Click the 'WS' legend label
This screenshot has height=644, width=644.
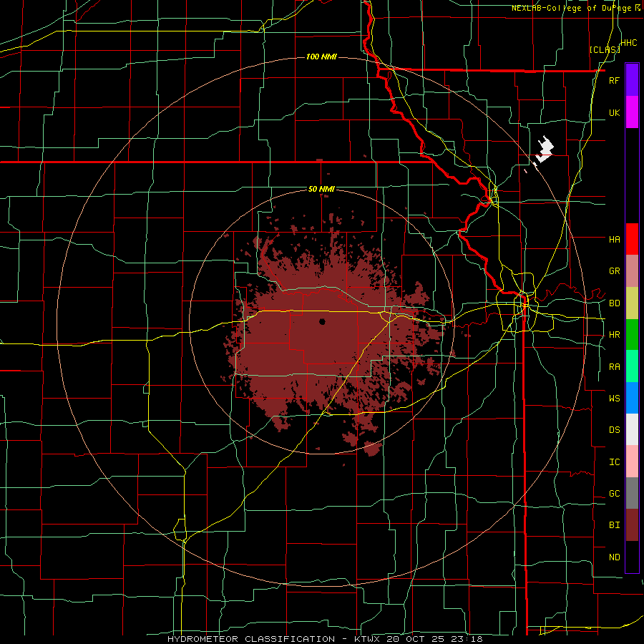614,398
